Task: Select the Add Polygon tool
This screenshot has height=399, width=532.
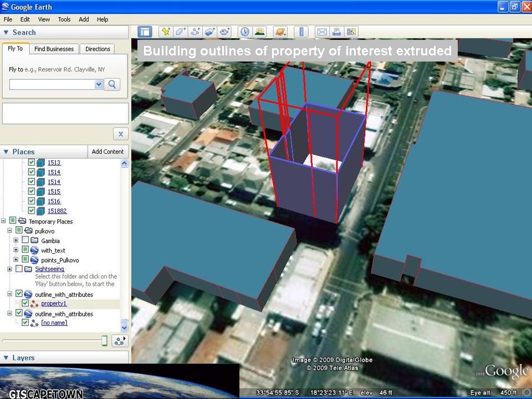Action: 181,32
